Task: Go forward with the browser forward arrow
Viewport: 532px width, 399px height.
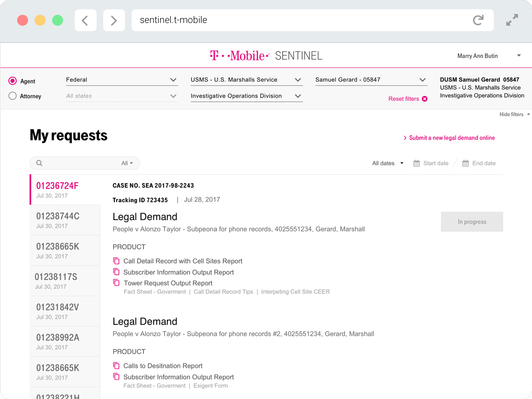Action: [x=114, y=20]
